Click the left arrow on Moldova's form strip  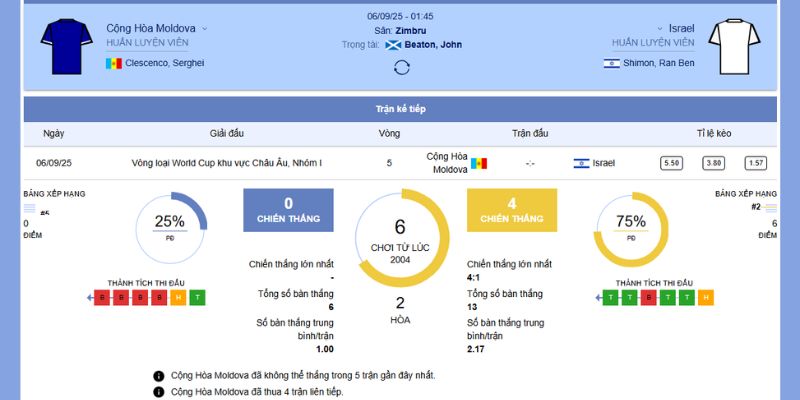click(92, 297)
